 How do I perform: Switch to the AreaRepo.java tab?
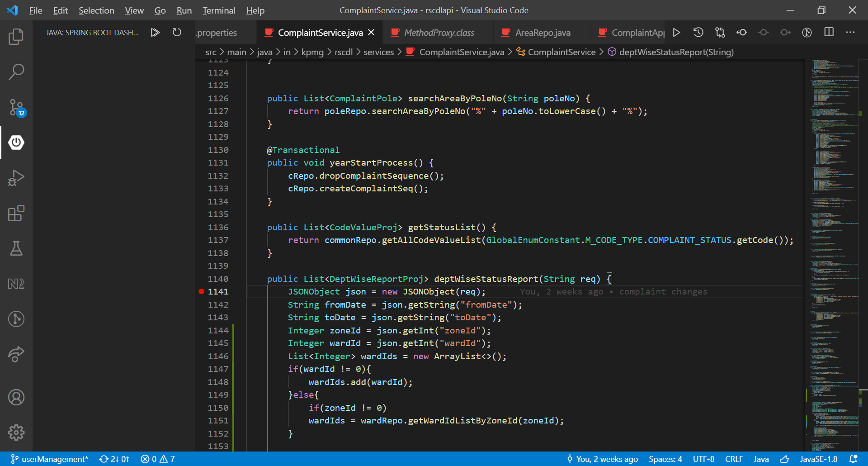542,32
